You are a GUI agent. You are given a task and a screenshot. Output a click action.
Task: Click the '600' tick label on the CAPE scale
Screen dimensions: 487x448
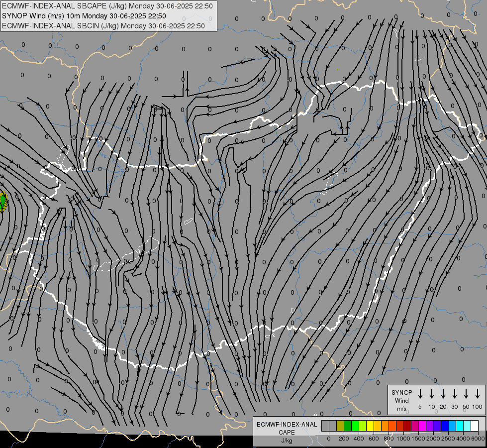tap(374, 439)
